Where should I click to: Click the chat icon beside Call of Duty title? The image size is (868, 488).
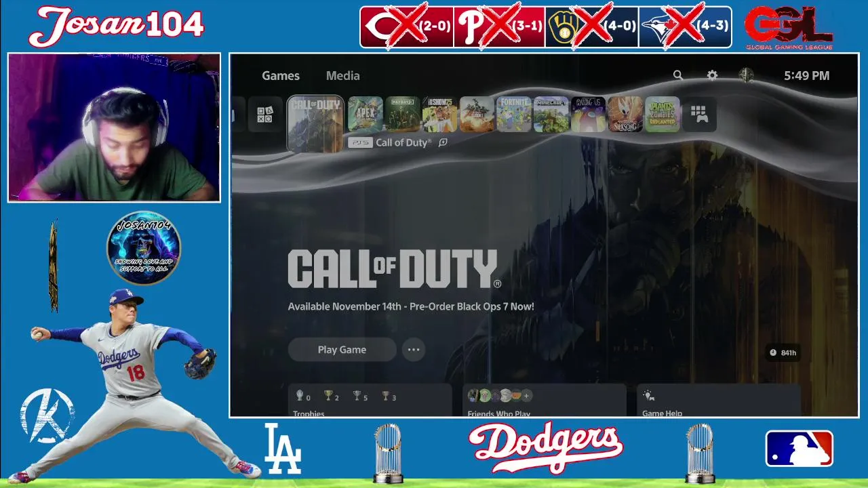coord(443,142)
